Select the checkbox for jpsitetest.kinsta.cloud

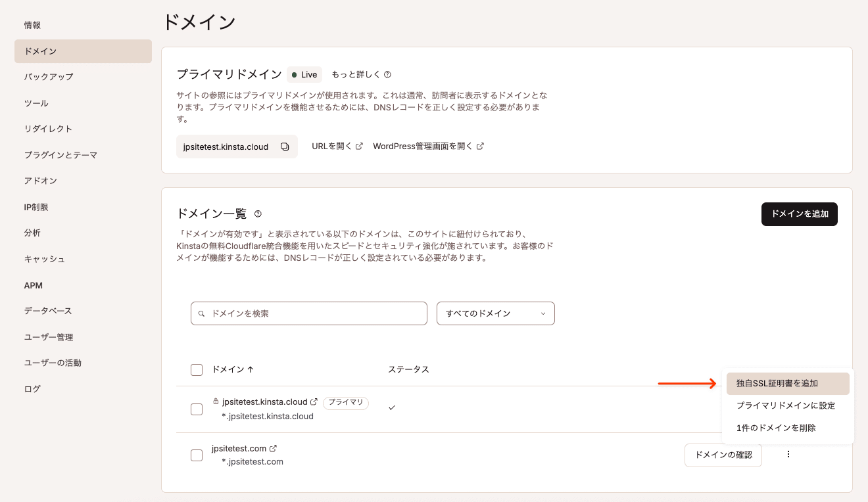pos(197,409)
